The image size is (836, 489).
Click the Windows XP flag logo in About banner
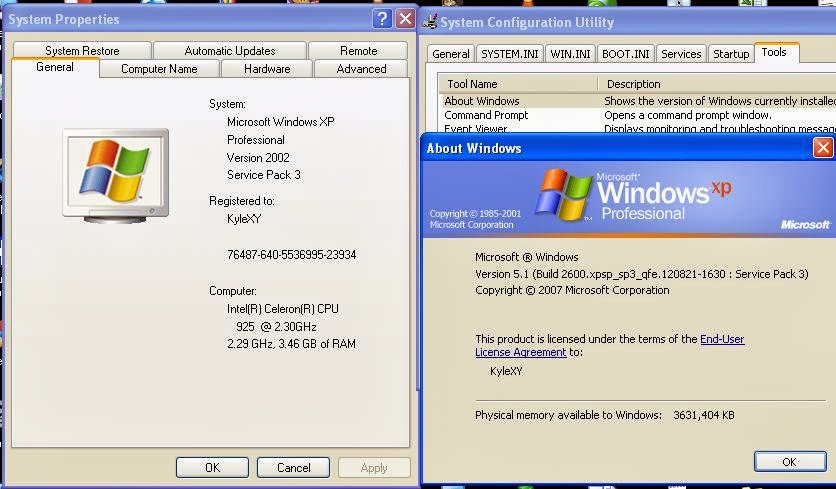pyautogui.click(x=563, y=195)
